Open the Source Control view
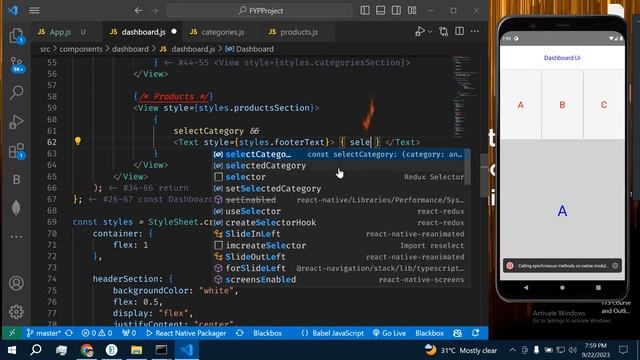 pos(16,64)
